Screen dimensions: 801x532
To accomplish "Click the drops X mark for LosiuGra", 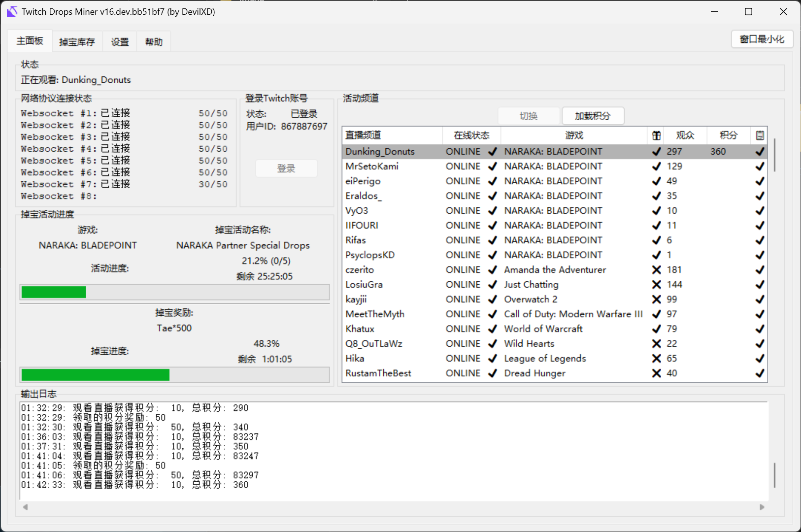I will 656,285.
